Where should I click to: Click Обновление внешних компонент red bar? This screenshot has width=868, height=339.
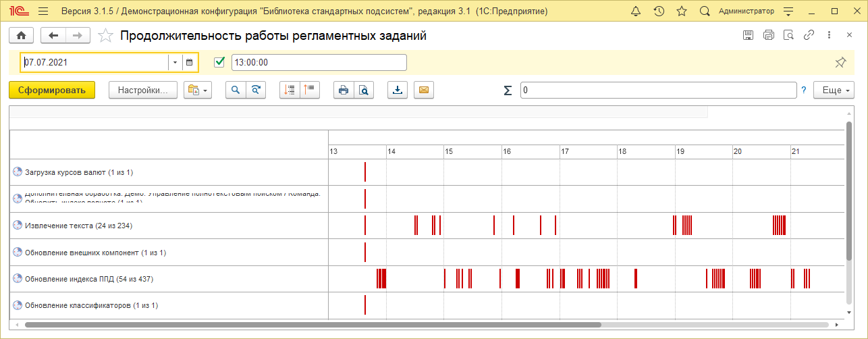[365, 252]
